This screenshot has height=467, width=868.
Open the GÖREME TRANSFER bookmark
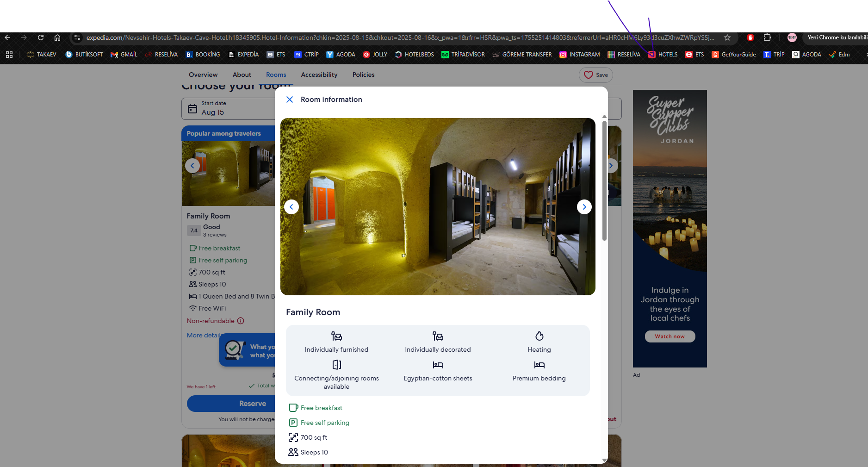522,55
